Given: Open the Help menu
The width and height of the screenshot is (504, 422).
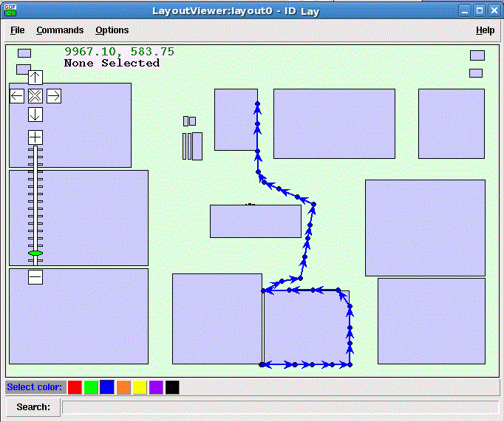Looking at the screenshot, I should click(485, 30).
